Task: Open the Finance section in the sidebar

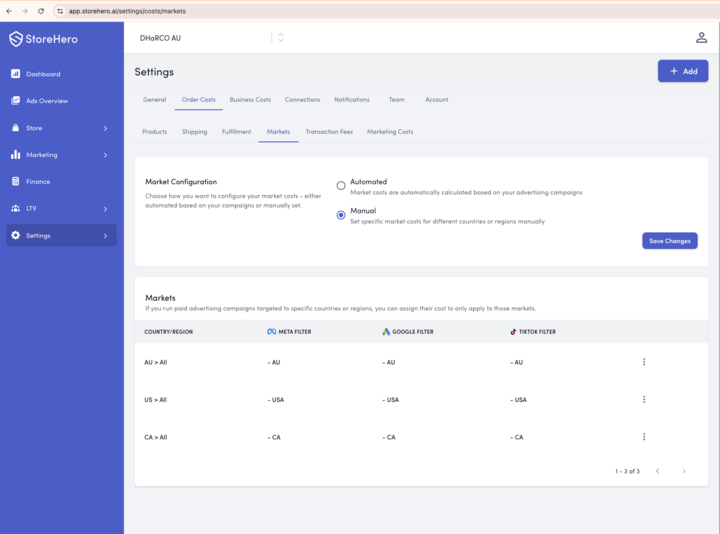Action: pyautogui.click(x=38, y=182)
